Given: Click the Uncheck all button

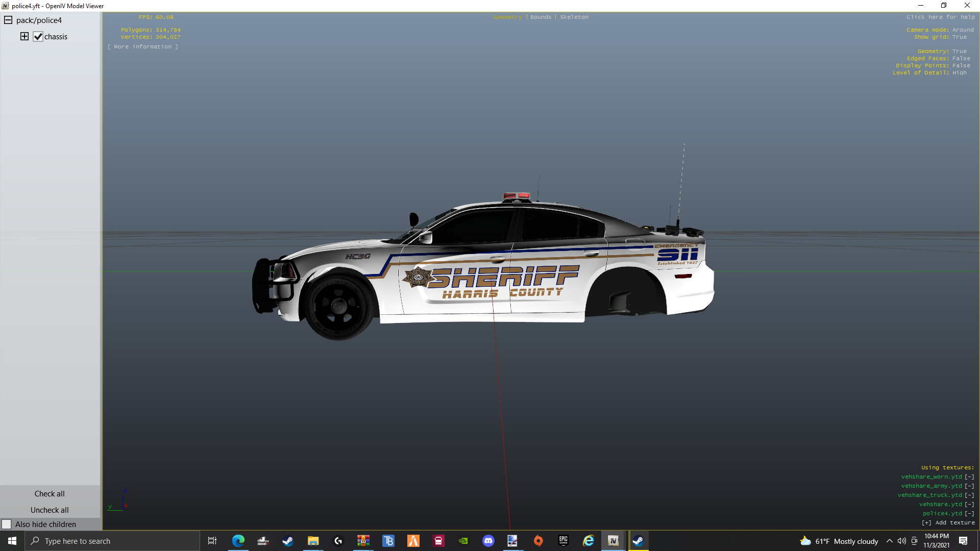Looking at the screenshot, I should (50, 510).
